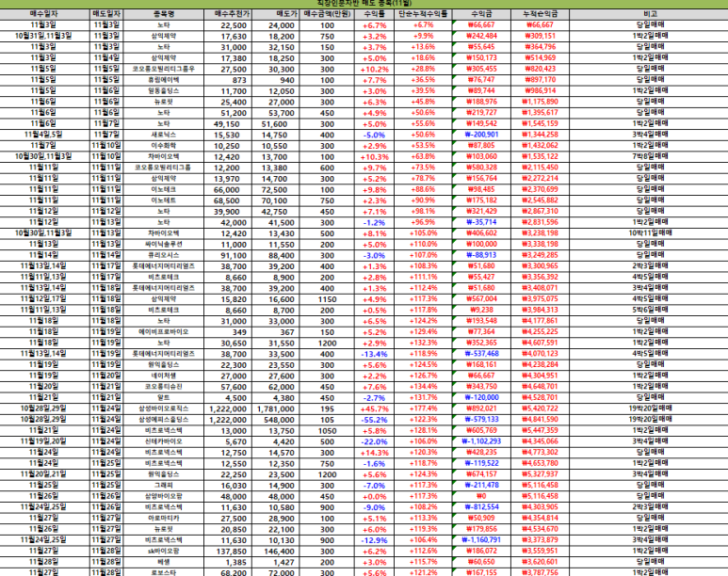Viewport: 728px width, 576px height.
Task: Select the return rate cell +14.3%
Action: [374, 453]
